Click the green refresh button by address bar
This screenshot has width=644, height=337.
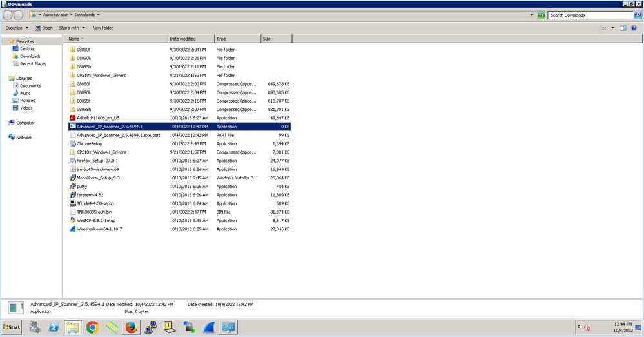pyautogui.click(x=541, y=15)
